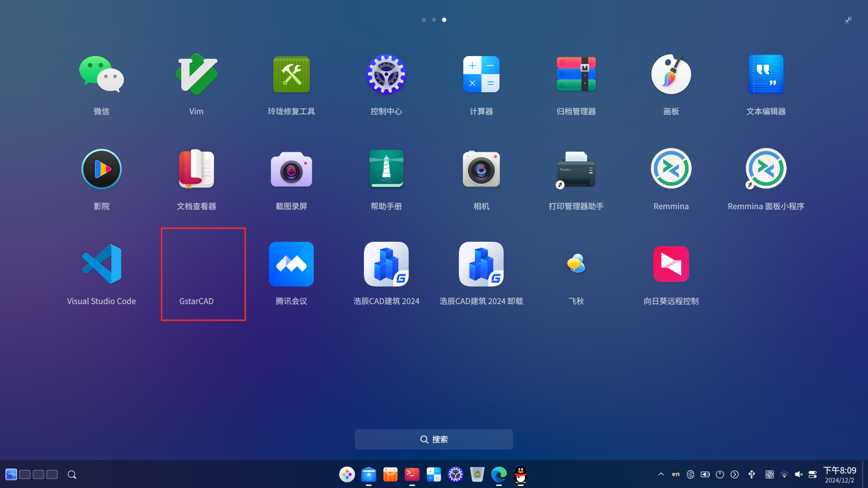Open the app store shopping bag in the dock

pyautogui.click(x=390, y=475)
